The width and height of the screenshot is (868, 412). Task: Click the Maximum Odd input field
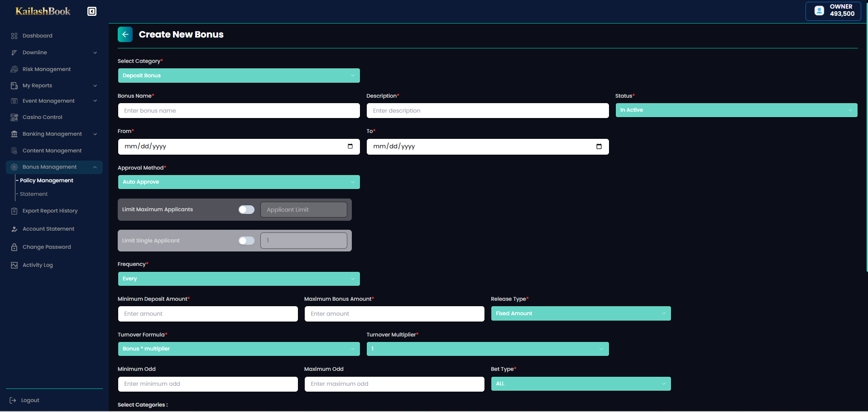pos(394,384)
